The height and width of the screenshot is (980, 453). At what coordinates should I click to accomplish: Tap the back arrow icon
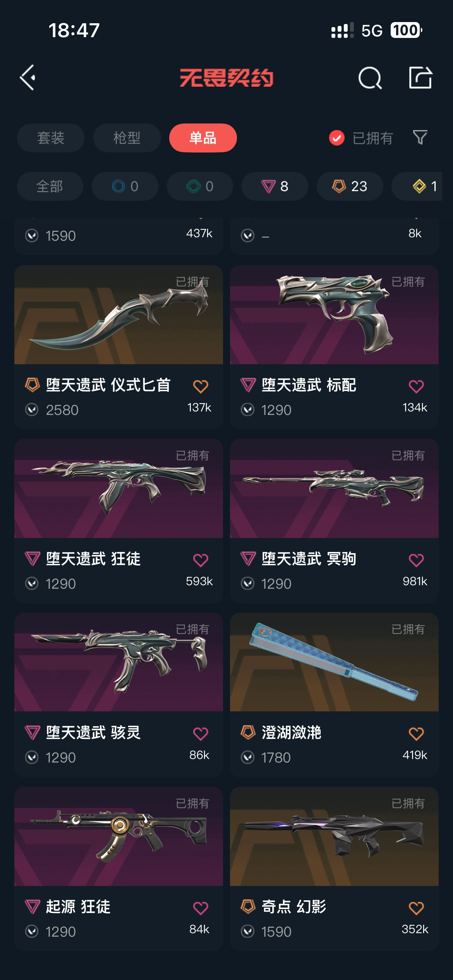[x=28, y=78]
